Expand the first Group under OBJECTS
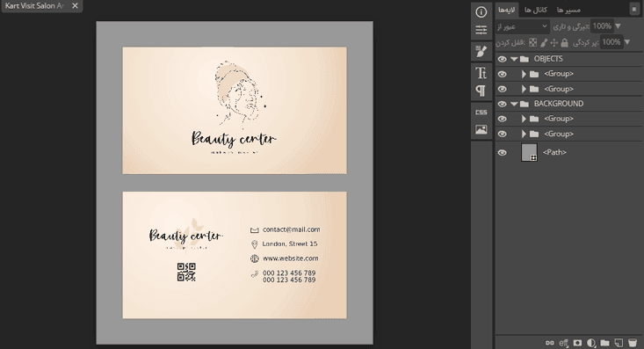This screenshot has width=644, height=349. tap(524, 74)
